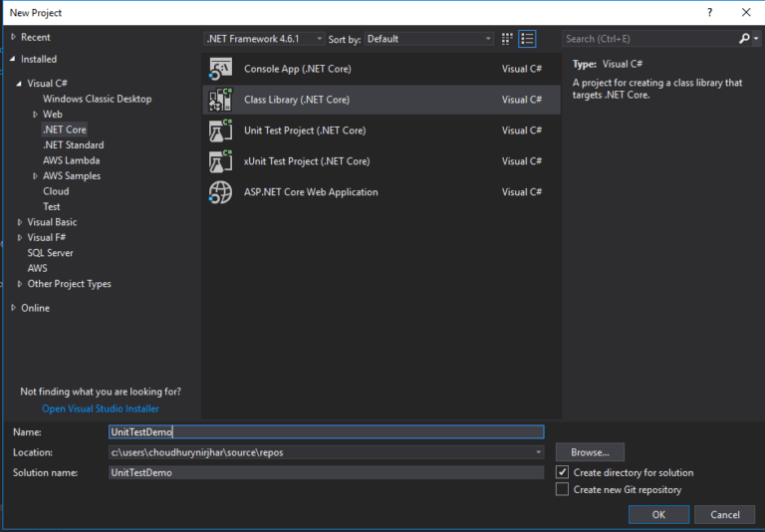Switch to small icons grid view
The image size is (765, 532).
click(507, 39)
